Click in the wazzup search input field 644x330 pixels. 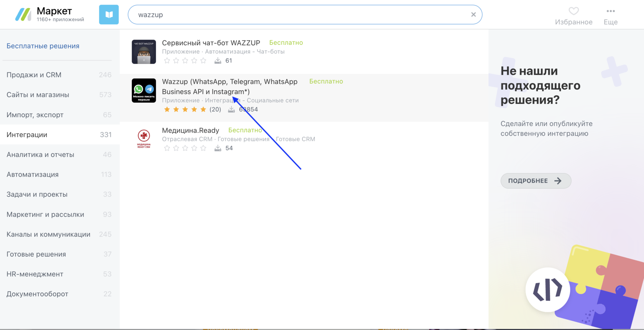point(299,15)
